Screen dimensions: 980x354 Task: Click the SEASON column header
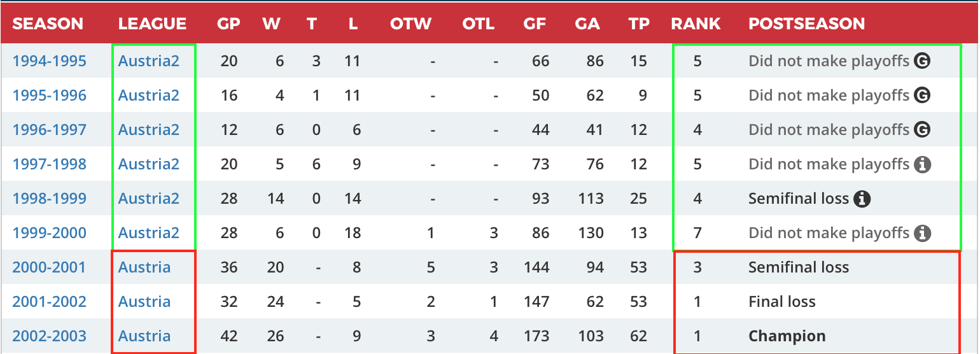(x=48, y=24)
